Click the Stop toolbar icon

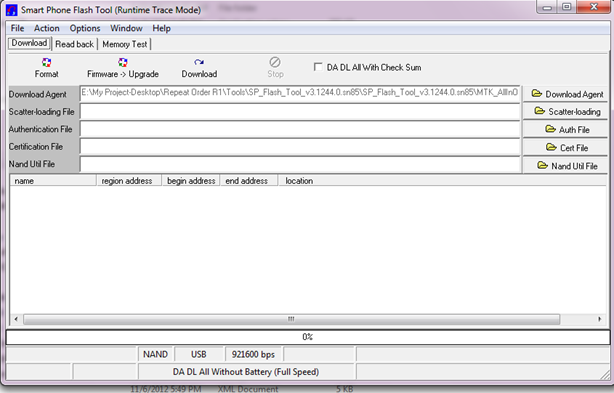(x=275, y=62)
